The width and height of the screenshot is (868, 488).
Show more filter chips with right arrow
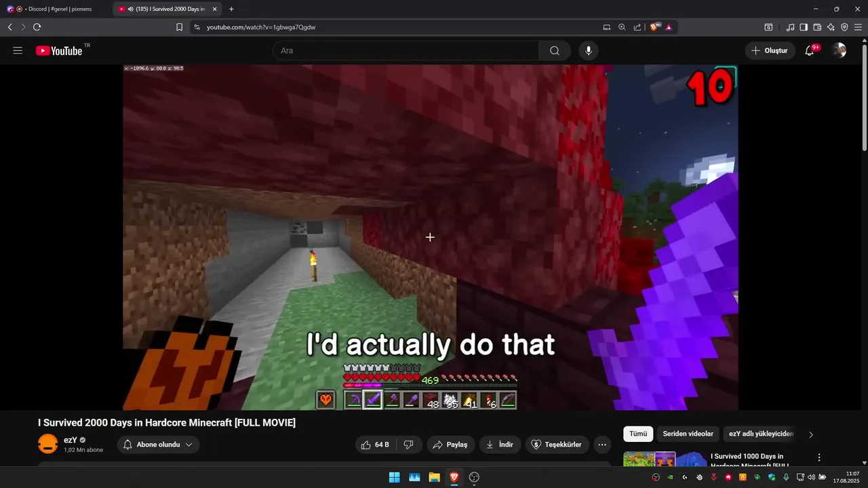[x=811, y=434]
